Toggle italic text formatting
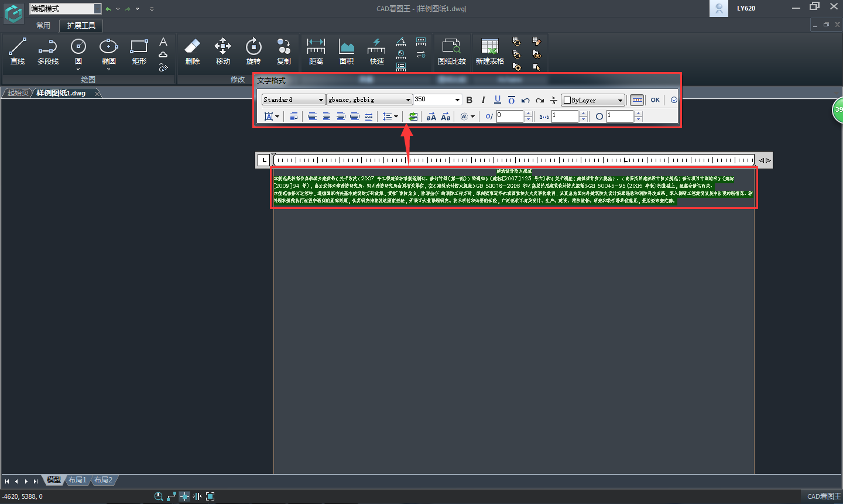 click(483, 100)
